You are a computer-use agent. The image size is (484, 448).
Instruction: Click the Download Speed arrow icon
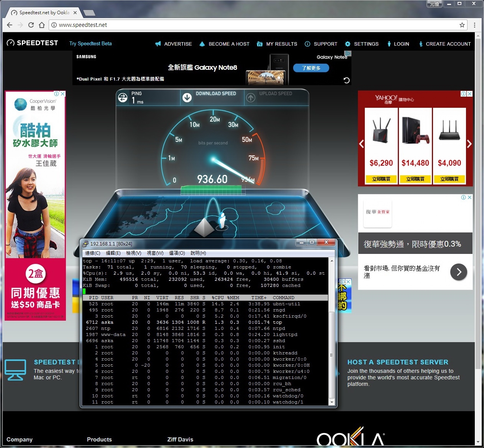click(187, 97)
